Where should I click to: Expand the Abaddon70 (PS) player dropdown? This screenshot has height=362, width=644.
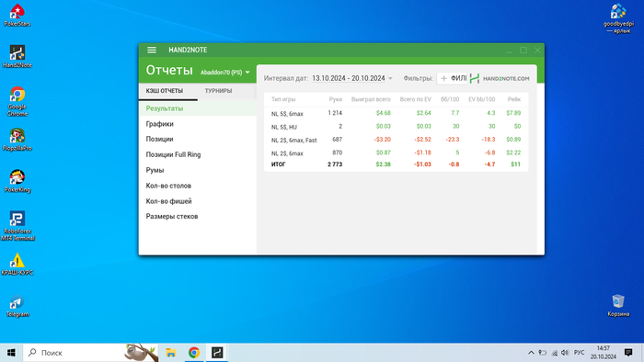point(225,73)
